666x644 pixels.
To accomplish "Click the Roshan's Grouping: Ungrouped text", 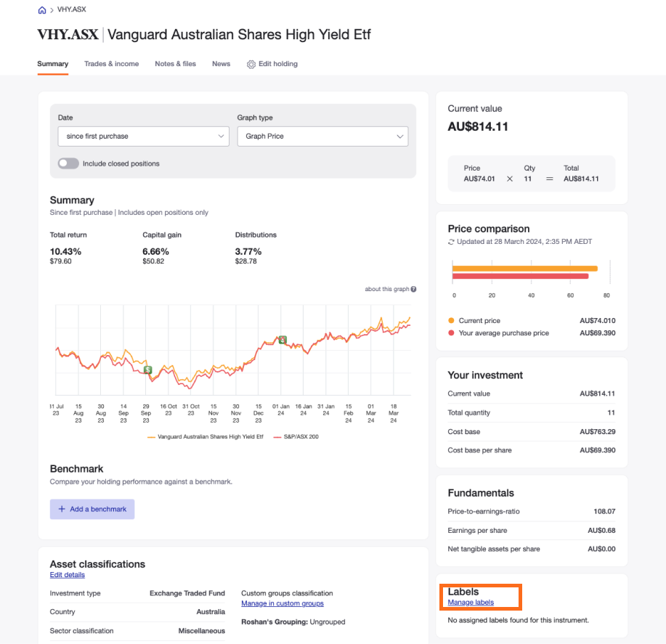I will (293, 622).
